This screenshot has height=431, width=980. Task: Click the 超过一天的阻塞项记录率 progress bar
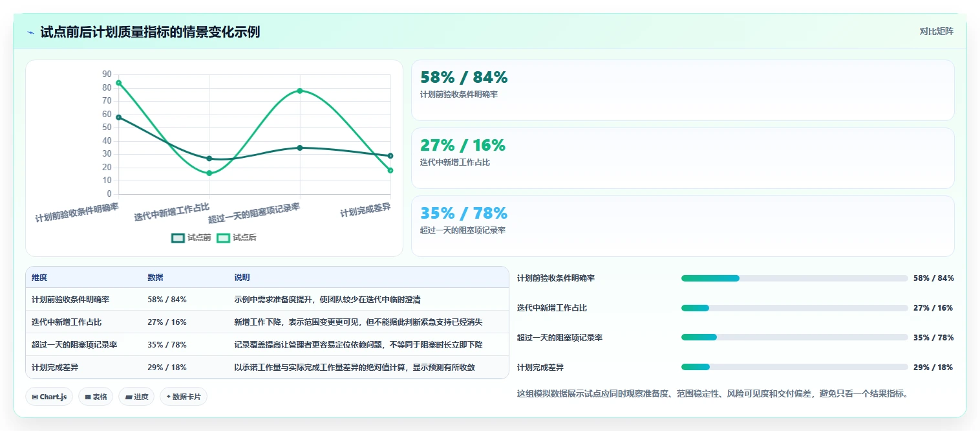794,338
